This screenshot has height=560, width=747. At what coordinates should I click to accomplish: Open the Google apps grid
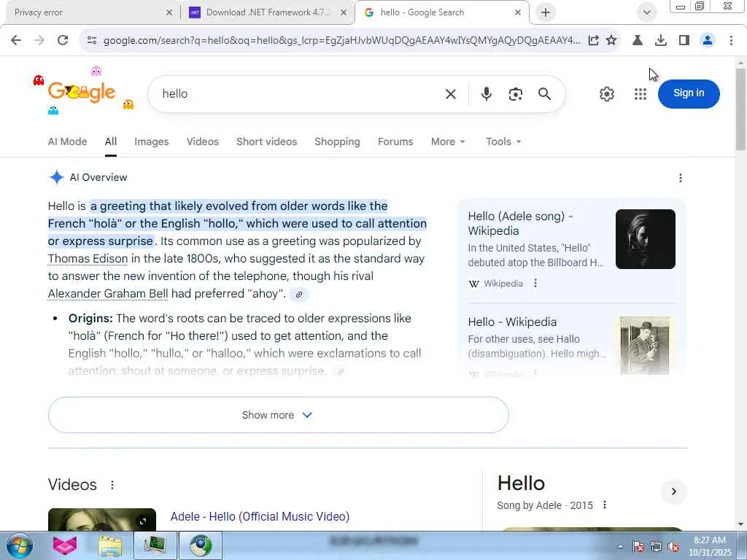coord(640,94)
